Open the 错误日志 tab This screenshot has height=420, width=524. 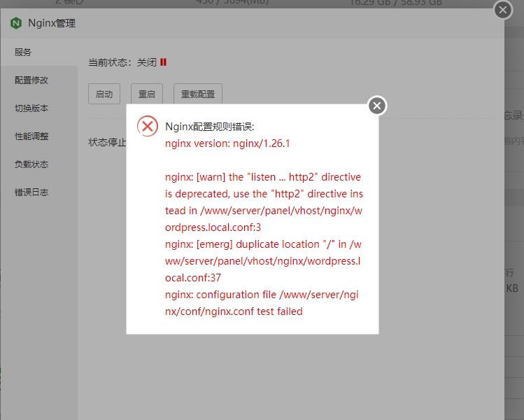point(39,192)
